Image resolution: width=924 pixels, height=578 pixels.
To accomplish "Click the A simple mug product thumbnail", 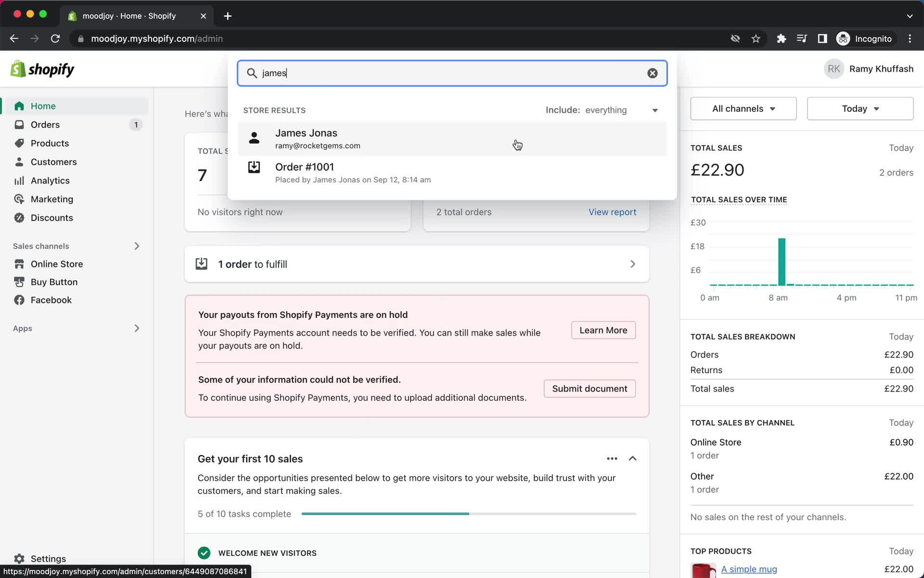I will click(703, 569).
